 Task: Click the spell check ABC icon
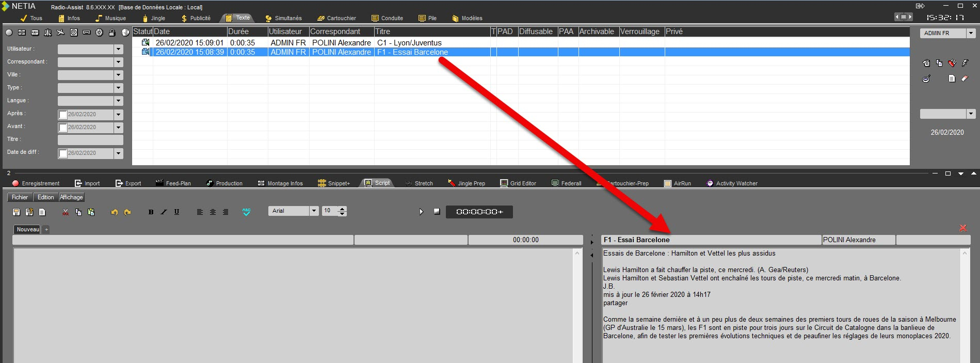coord(246,212)
